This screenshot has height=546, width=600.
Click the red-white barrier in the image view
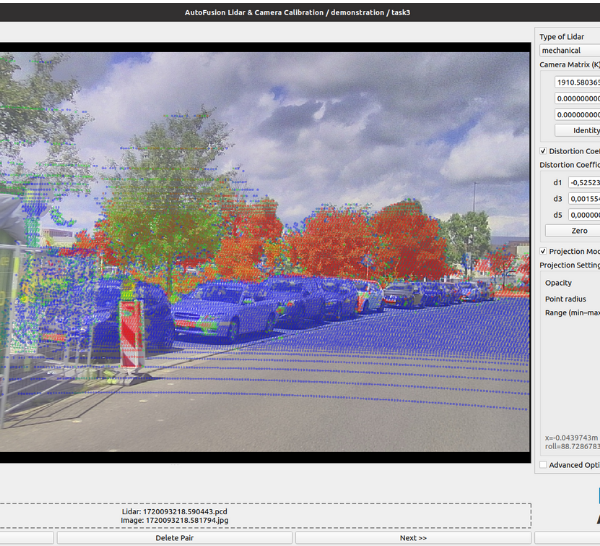(x=130, y=335)
